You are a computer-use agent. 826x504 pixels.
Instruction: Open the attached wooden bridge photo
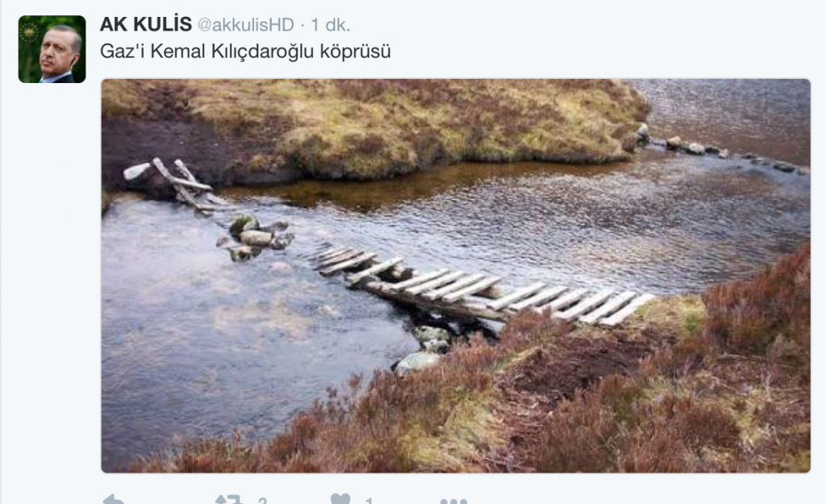[456, 276]
